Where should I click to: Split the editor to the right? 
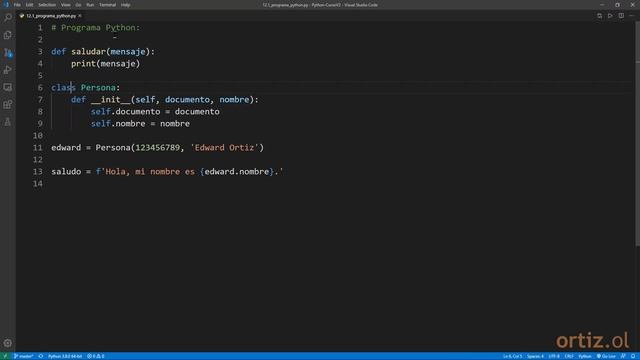coord(621,16)
